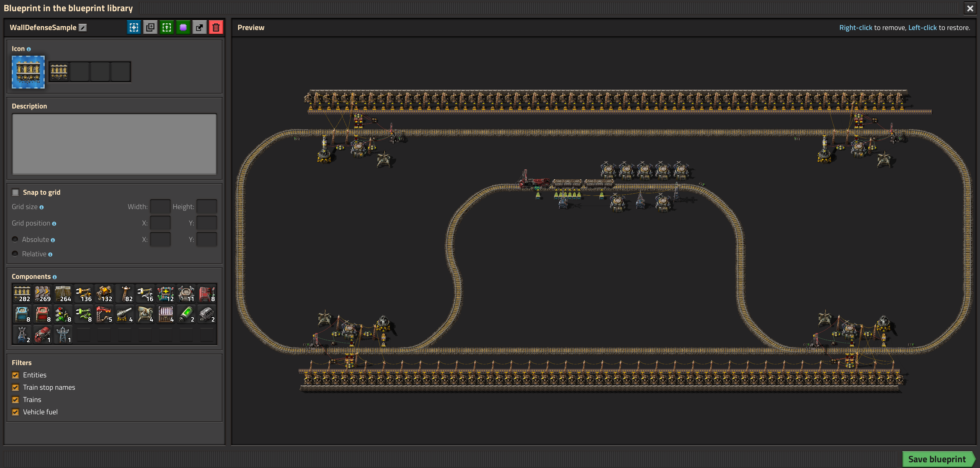Click the red provider chest component
980x468 pixels.
tap(43, 315)
